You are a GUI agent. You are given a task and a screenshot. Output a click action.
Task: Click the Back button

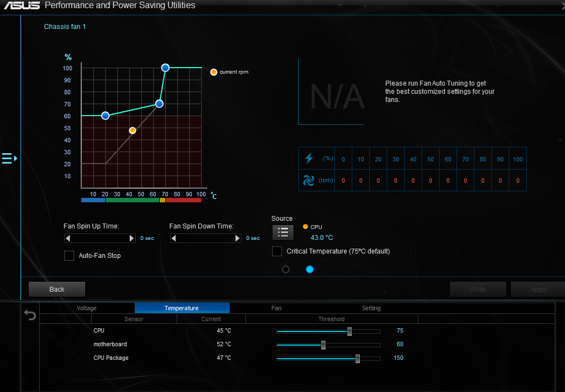[x=57, y=290]
